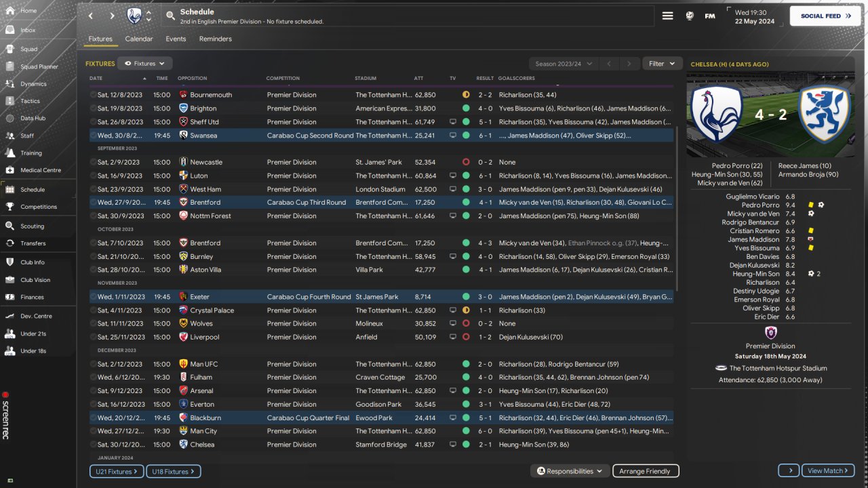Viewport: 868px width, 488px height.
Task: Select the Bournemouth fixture row circle
Action: click(94, 95)
